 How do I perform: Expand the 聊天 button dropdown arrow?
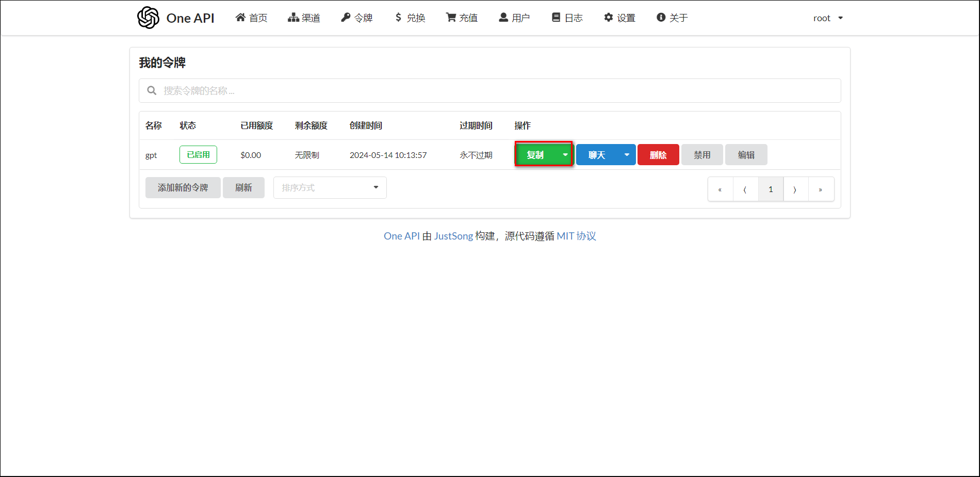click(627, 155)
